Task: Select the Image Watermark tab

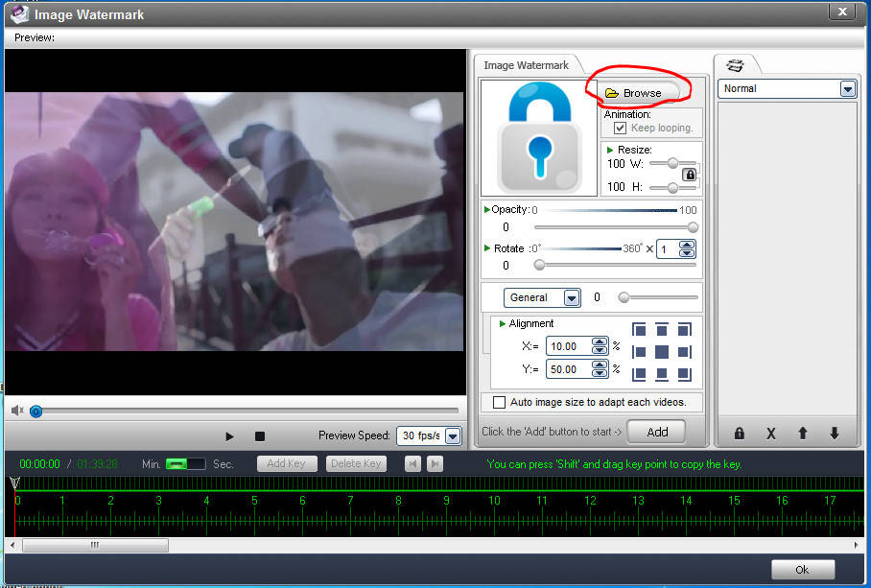Action: tap(526, 65)
